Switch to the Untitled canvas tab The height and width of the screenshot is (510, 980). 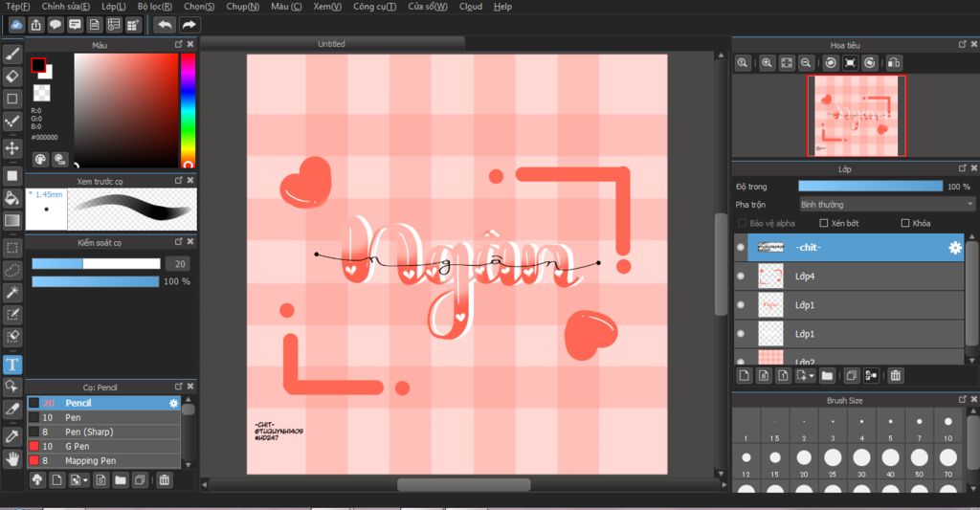(x=331, y=44)
